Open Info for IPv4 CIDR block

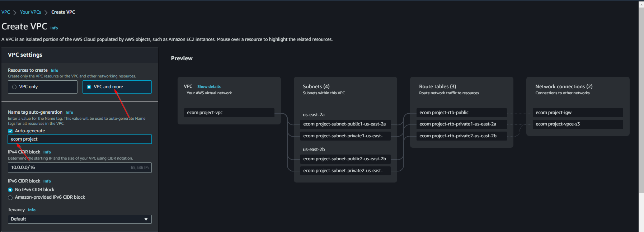[47, 152]
